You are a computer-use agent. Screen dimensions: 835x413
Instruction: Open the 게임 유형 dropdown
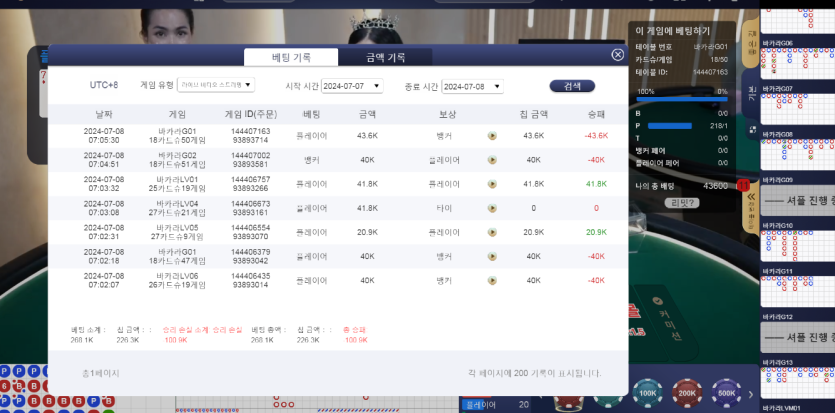pos(216,85)
